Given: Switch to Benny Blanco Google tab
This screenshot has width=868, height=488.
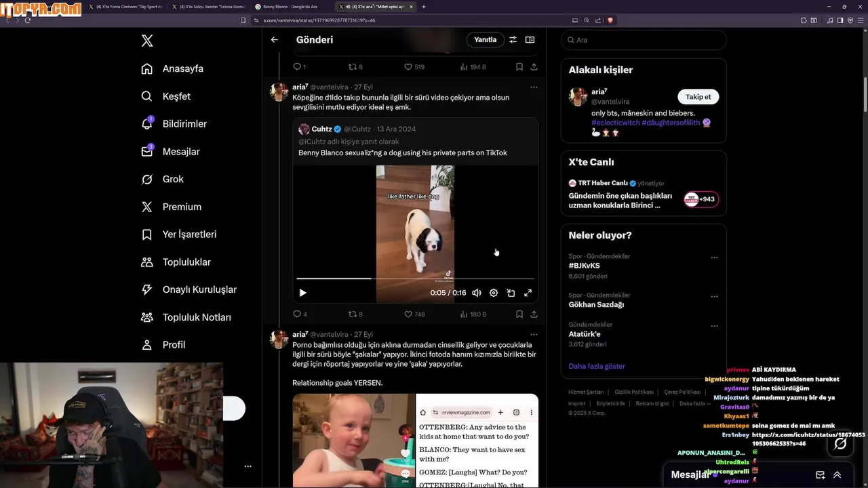Looking at the screenshot, I should pos(290,7).
